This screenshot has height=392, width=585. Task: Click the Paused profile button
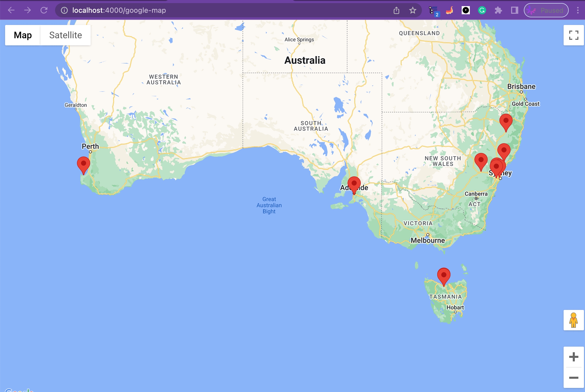click(x=546, y=10)
